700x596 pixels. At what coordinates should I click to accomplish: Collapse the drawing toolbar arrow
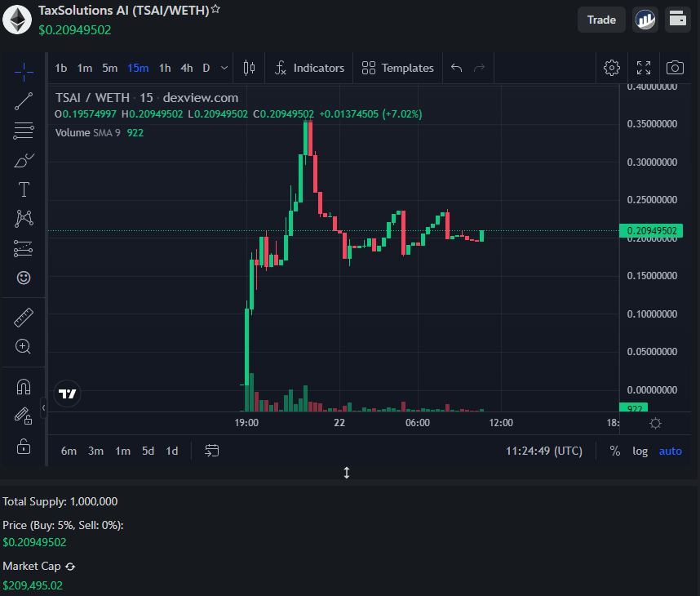click(43, 407)
